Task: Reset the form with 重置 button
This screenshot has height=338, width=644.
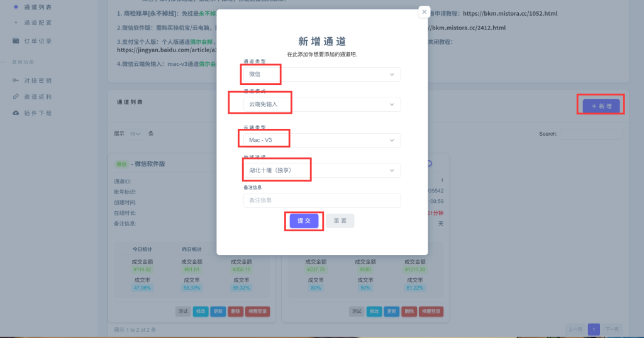Action: [340, 221]
